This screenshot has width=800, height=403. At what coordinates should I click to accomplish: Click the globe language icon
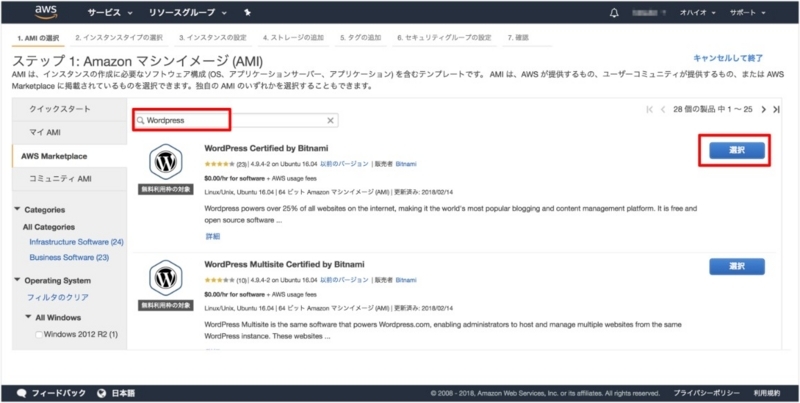coord(102,393)
